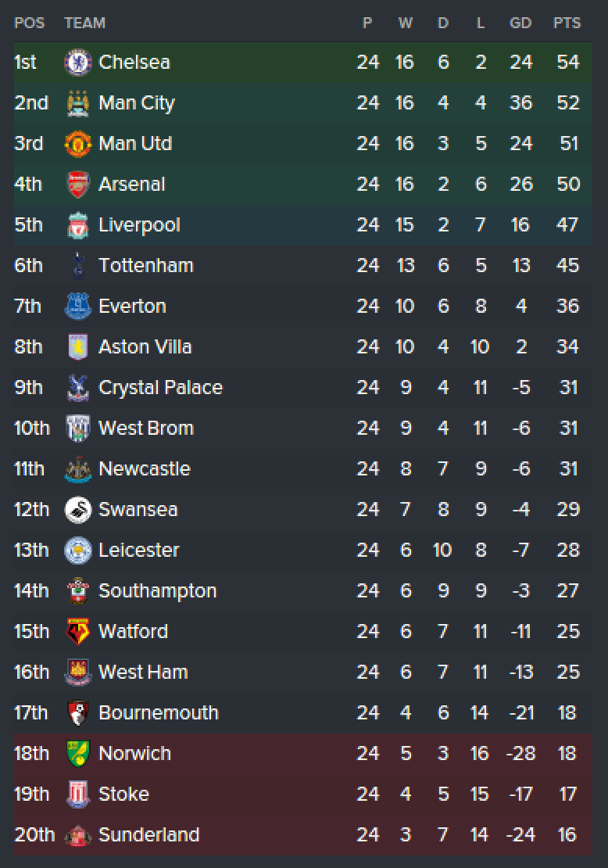Click the Liverpool club crest

(78, 224)
